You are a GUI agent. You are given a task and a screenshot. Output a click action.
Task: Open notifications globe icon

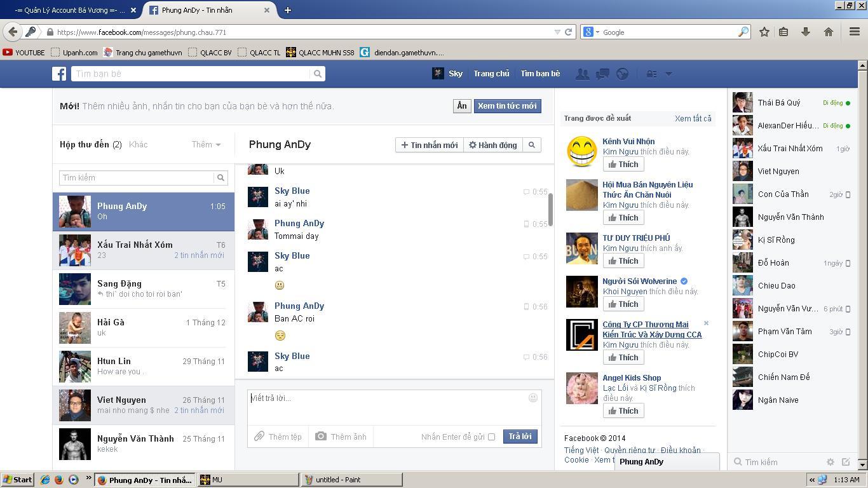point(623,74)
